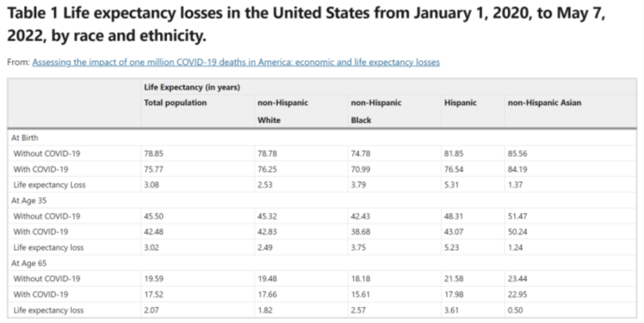This screenshot has width=644, height=323.
Task: Click the 'Hispanic' column header
Action: (x=460, y=103)
